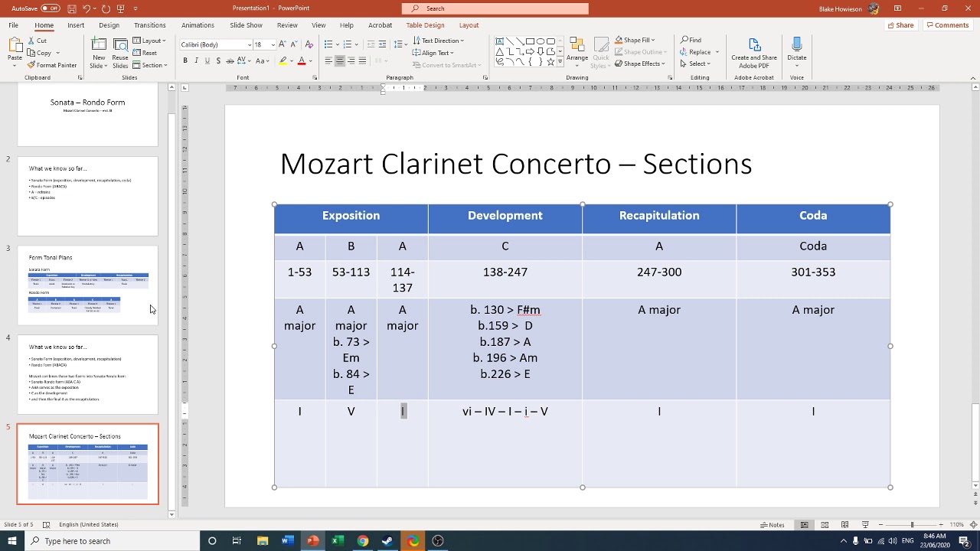Click Create and Share Adobe PDF
The width and height of the screenshot is (980, 551).
click(x=754, y=52)
